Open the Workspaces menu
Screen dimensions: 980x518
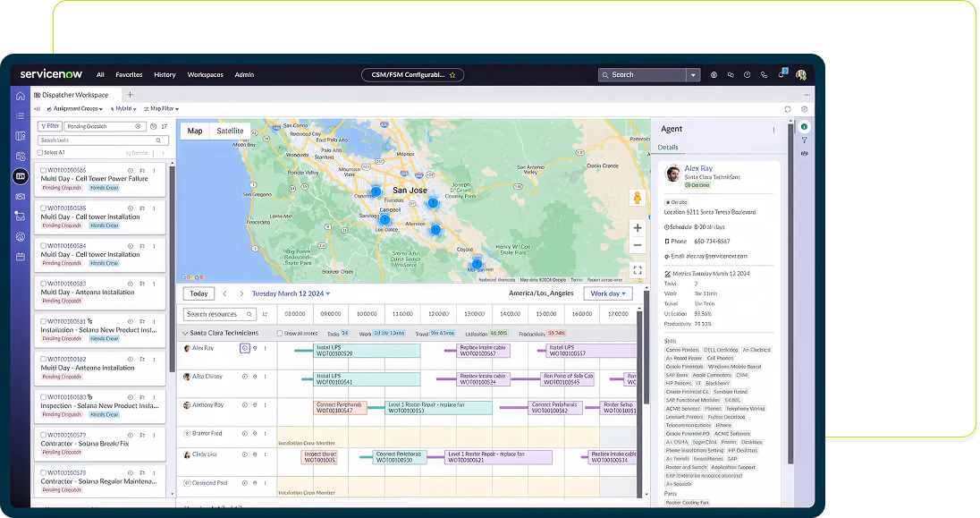click(205, 75)
